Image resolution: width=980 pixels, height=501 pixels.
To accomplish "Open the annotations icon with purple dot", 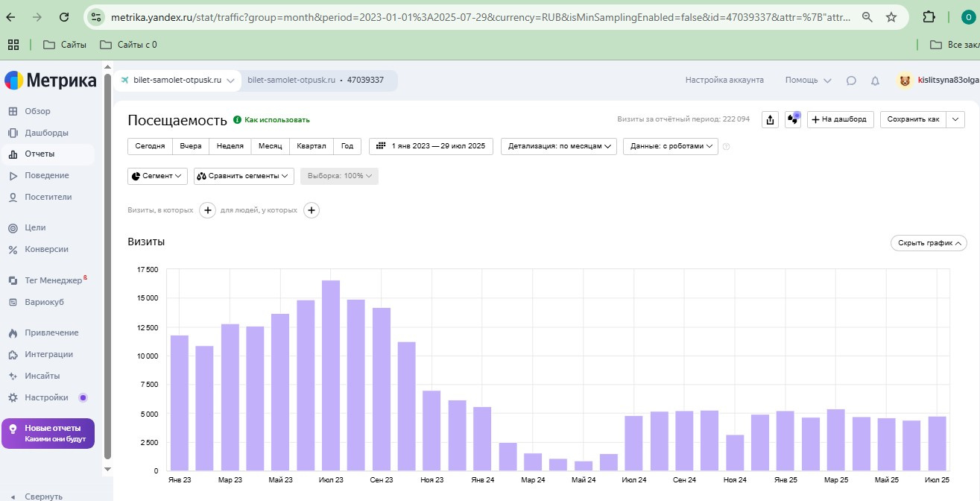I will (x=793, y=119).
